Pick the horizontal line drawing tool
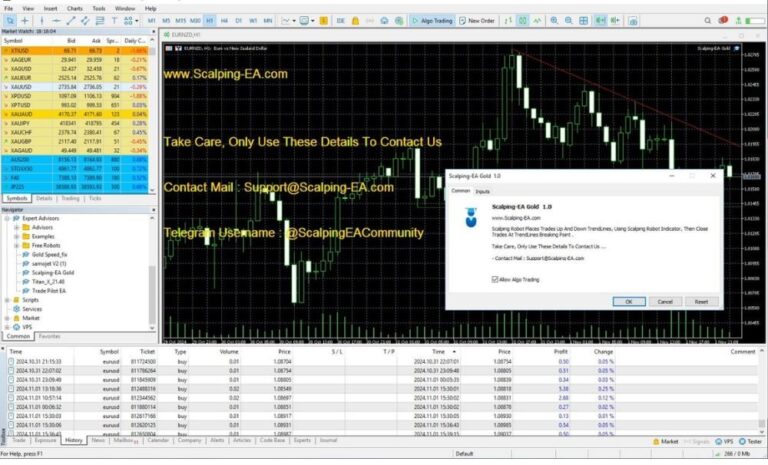 56,21
